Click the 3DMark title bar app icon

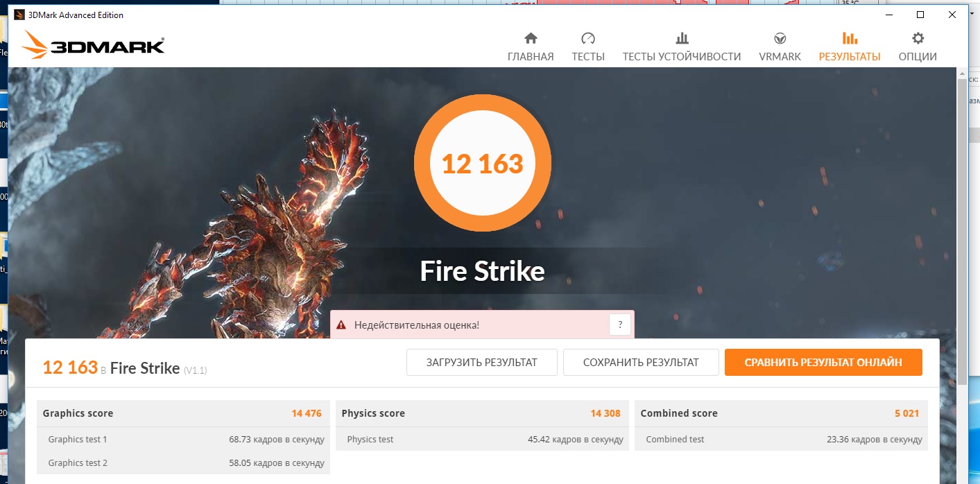[19, 15]
